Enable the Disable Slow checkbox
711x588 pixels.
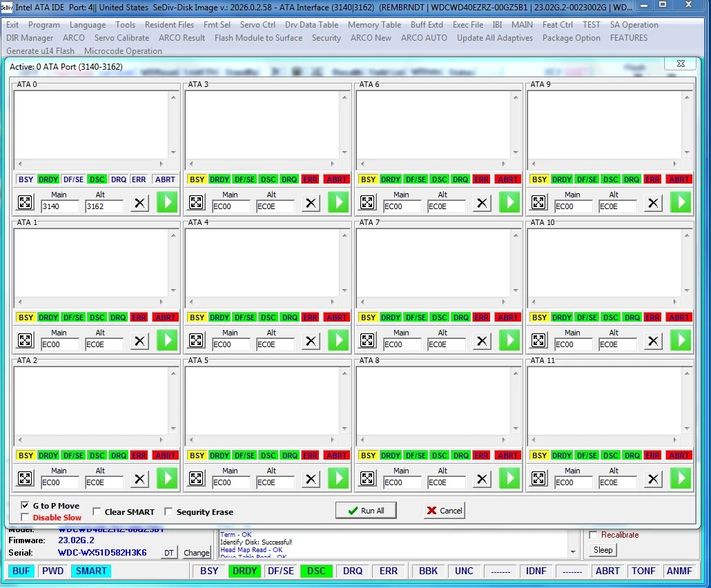click(25, 518)
